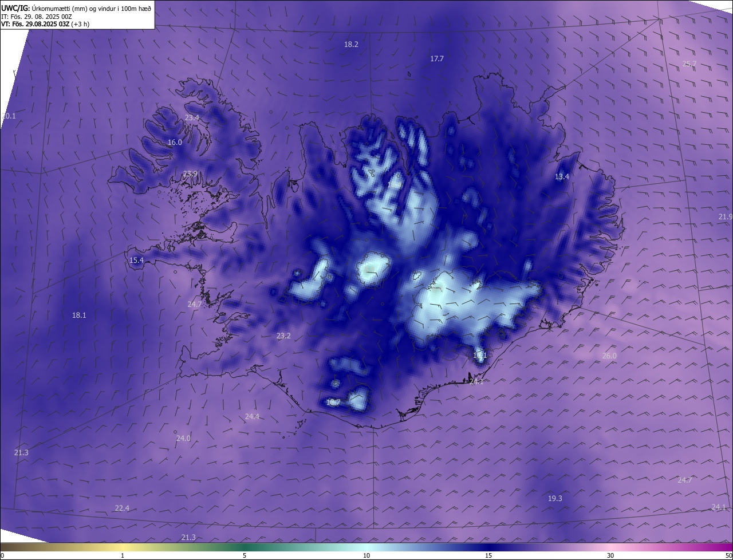Viewport: 733px width, 560px height.
Task: Click the map title 'Úrkomumætti (mm) og vindur i 100m hæð'
Action: [x=90, y=7]
